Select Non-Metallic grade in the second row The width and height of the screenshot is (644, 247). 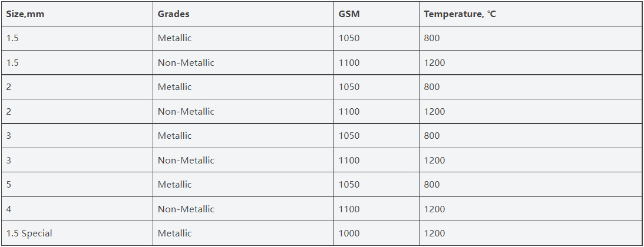click(243, 63)
